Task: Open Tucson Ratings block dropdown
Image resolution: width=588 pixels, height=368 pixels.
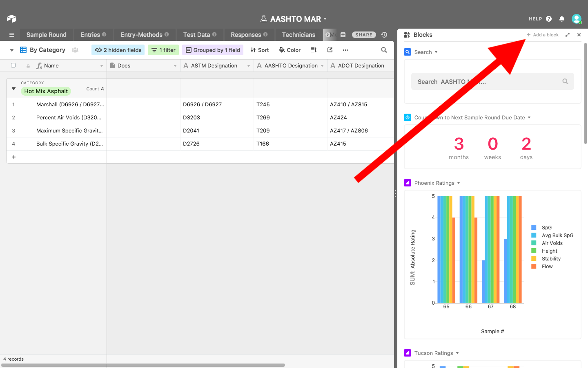Action: 457,353
